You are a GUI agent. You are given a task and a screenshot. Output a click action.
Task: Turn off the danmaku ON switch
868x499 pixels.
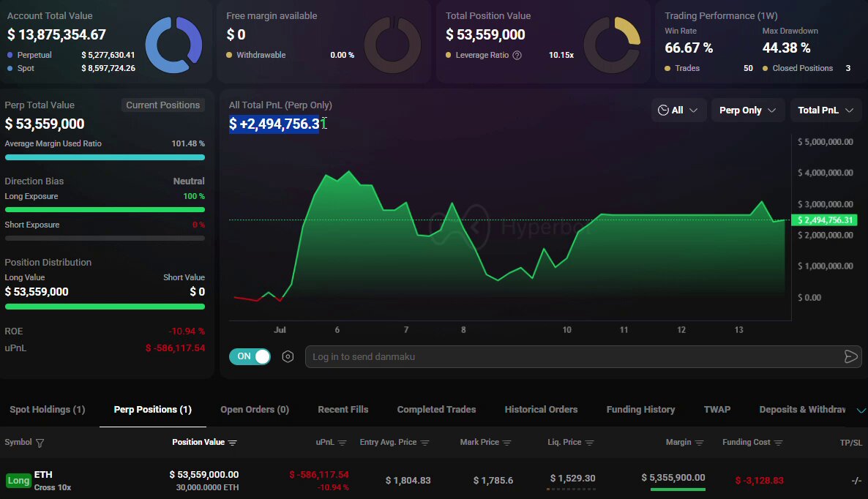pos(250,356)
